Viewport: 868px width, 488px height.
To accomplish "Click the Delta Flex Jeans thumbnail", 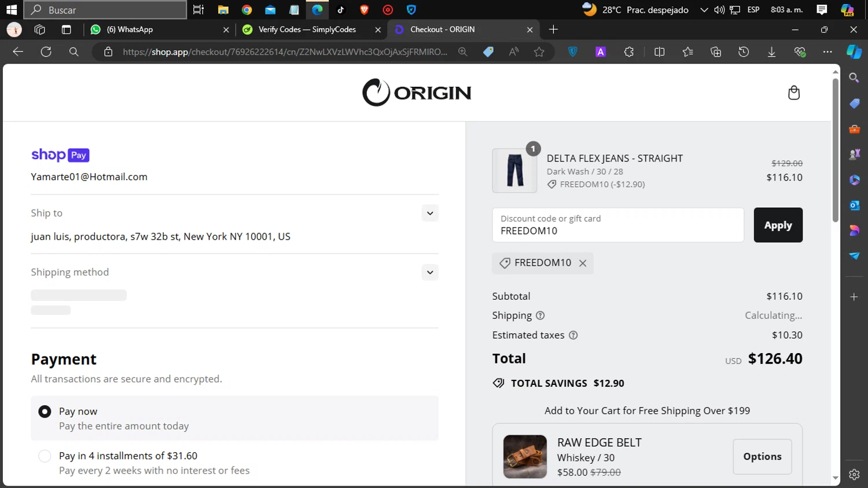I will click(514, 171).
